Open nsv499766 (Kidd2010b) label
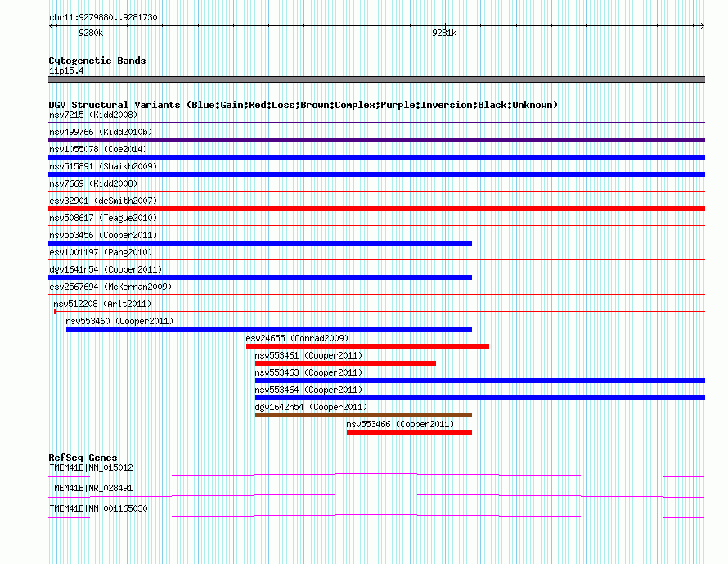Image resolution: width=728 pixels, height=564 pixels. (101, 132)
